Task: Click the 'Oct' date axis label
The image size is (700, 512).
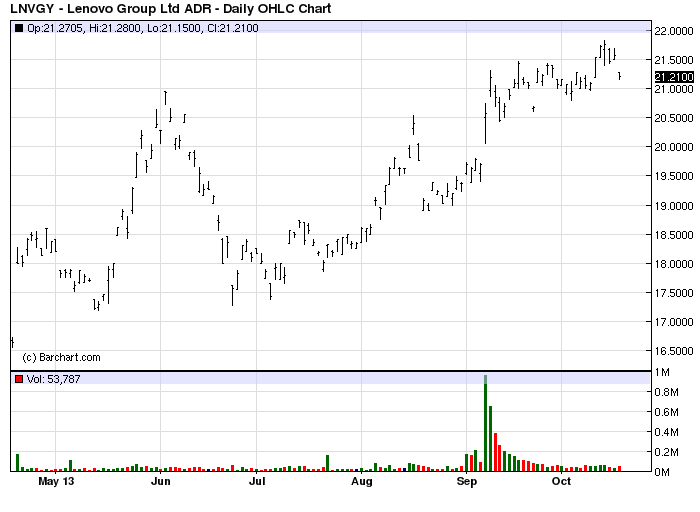Action: 561,481
